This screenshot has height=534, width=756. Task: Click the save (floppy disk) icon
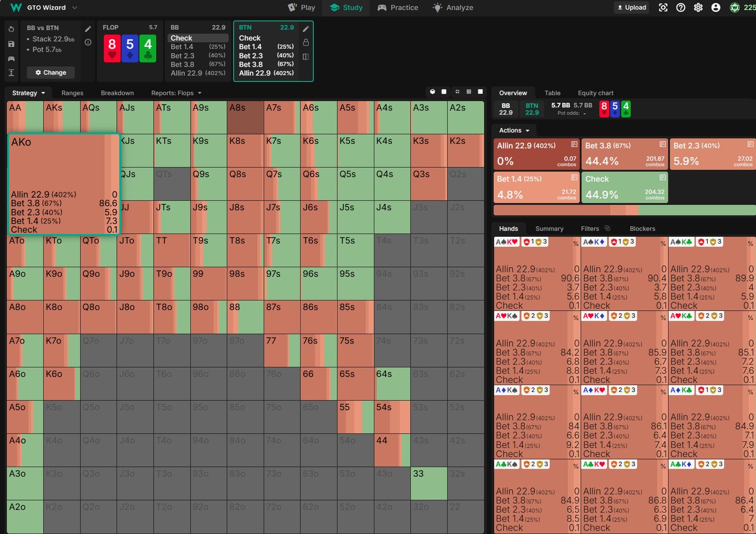click(11, 44)
